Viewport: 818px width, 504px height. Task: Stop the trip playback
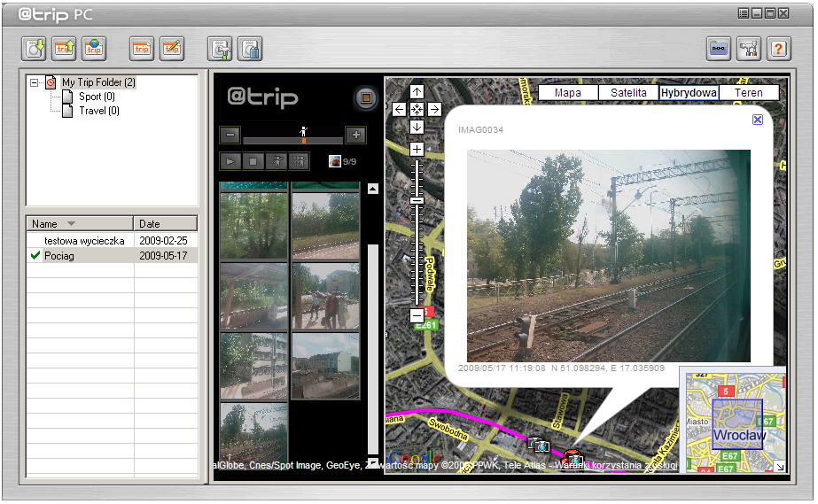click(x=253, y=161)
